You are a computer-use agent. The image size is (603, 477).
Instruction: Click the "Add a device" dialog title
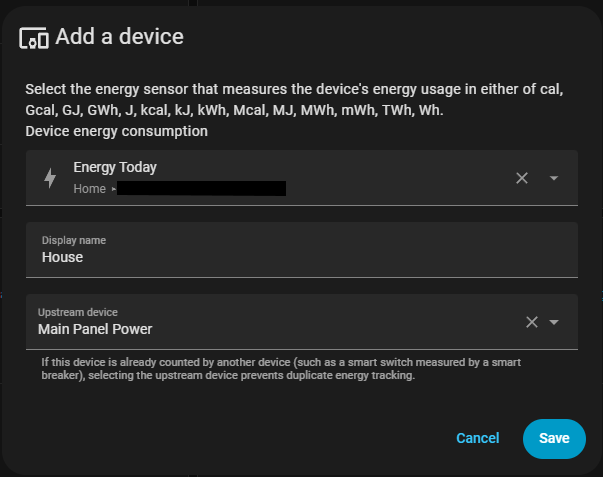(119, 38)
